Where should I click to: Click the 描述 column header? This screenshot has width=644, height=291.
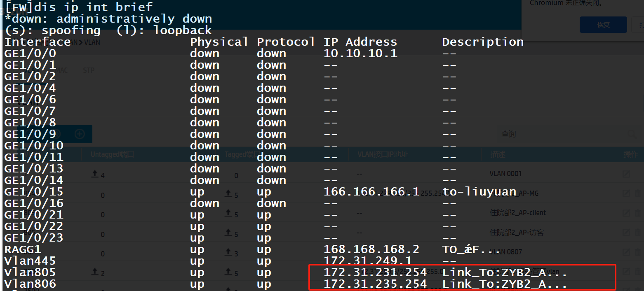[498, 155]
